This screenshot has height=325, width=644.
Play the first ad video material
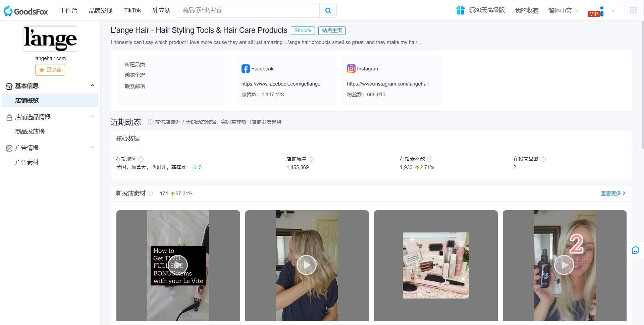click(x=178, y=265)
